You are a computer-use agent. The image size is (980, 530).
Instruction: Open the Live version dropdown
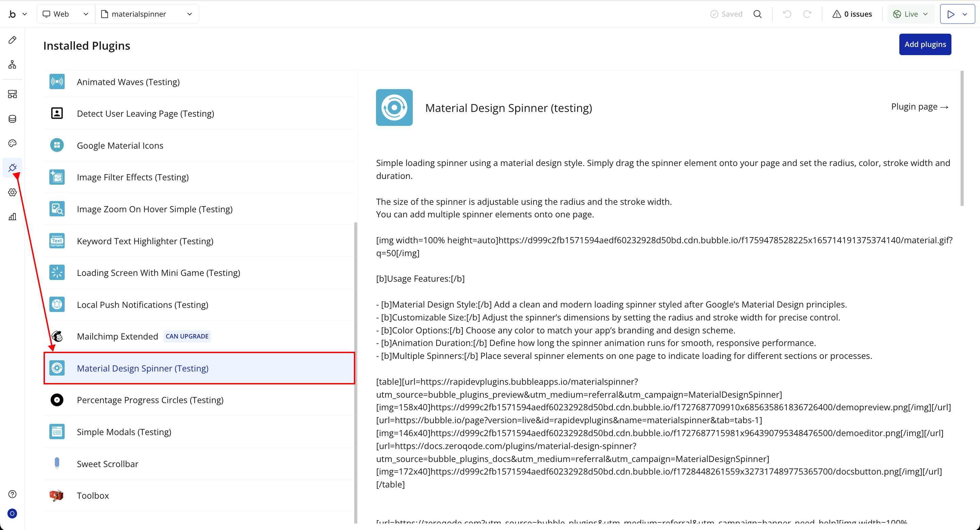coord(910,14)
